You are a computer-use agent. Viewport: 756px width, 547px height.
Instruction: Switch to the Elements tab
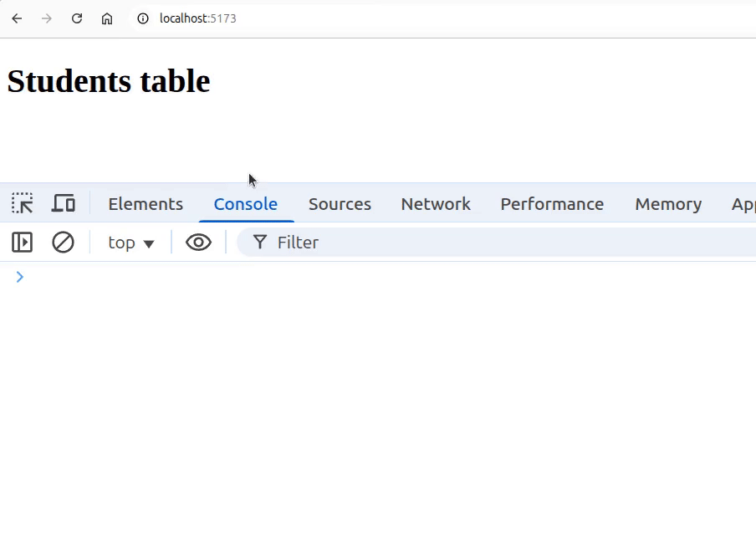(146, 204)
